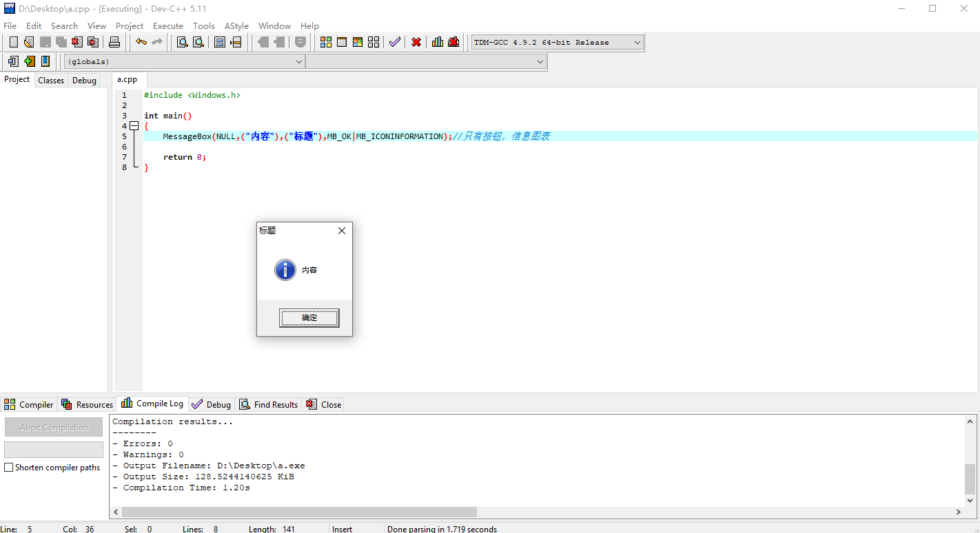
Task: Open the File menu
Action: (x=10, y=25)
